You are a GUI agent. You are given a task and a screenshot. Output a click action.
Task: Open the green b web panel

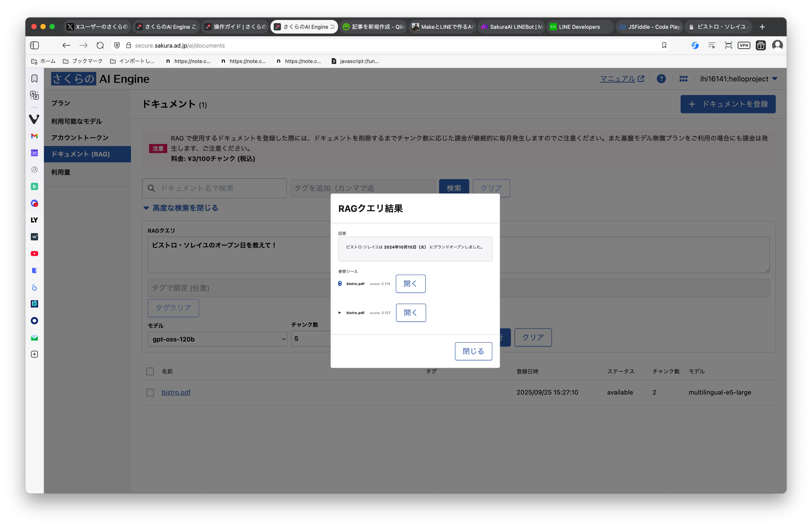[34, 186]
